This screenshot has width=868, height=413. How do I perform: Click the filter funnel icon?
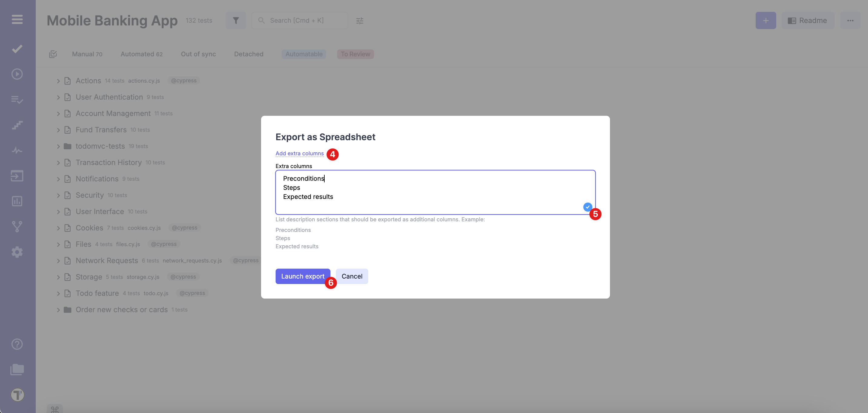click(x=236, y=21)
